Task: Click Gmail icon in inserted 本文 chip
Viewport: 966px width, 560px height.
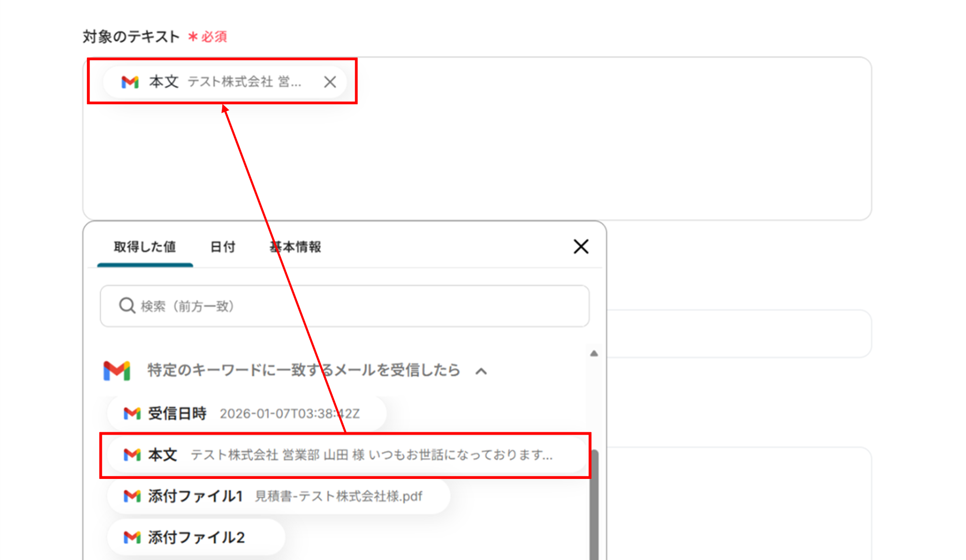Action: pos(130,82)
